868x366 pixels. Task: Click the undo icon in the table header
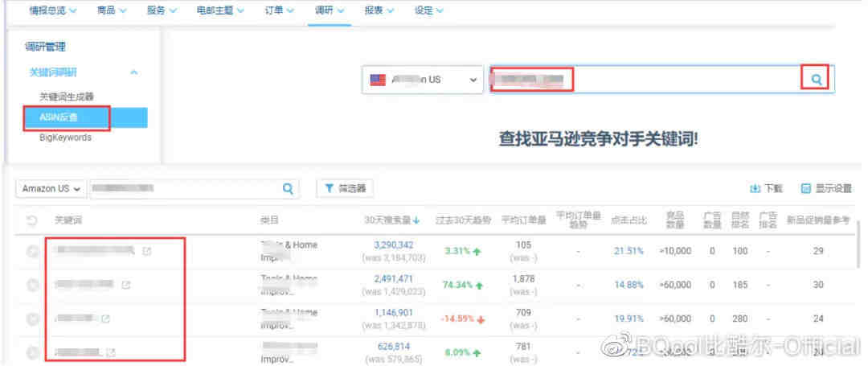click(x=32, y=220)
